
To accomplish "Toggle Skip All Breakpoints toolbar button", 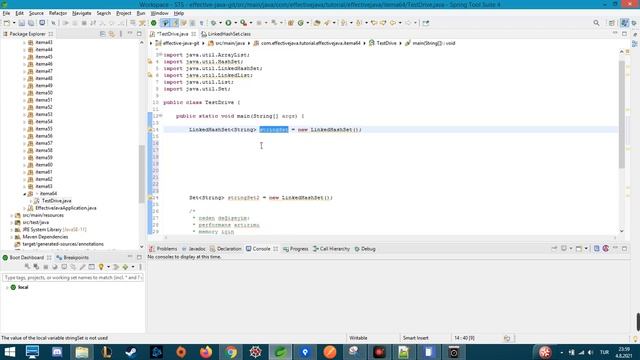I will tap(53, 23).
